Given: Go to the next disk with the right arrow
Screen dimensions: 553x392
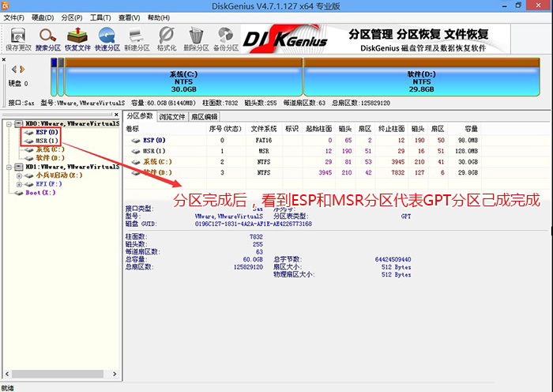Looking at the screenshot, I should pos(22,70).
